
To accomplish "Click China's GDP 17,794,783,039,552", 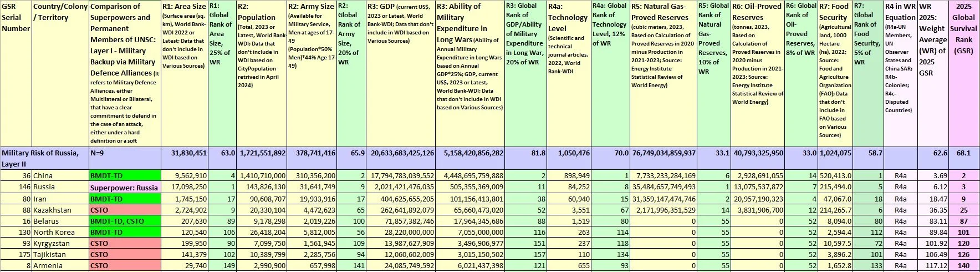I will pos(400,176).
